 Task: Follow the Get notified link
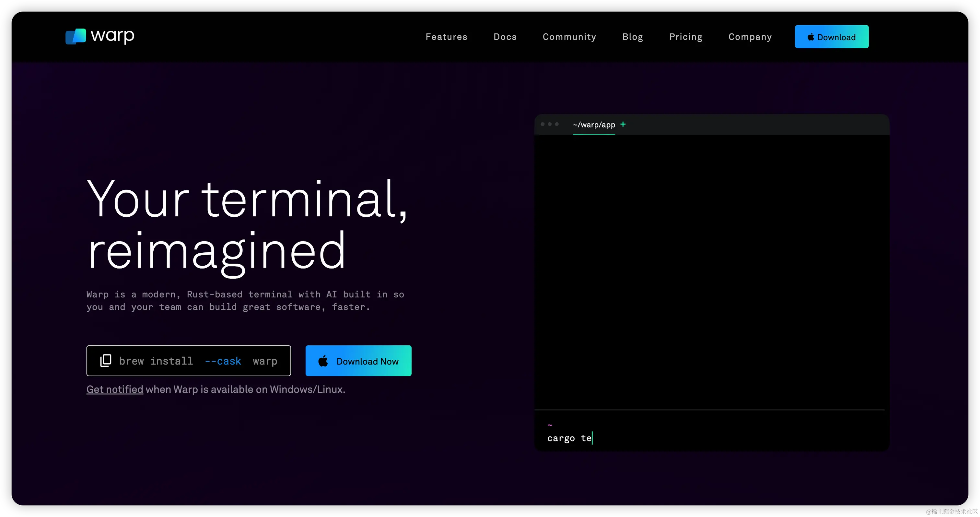tap(114, 389)
